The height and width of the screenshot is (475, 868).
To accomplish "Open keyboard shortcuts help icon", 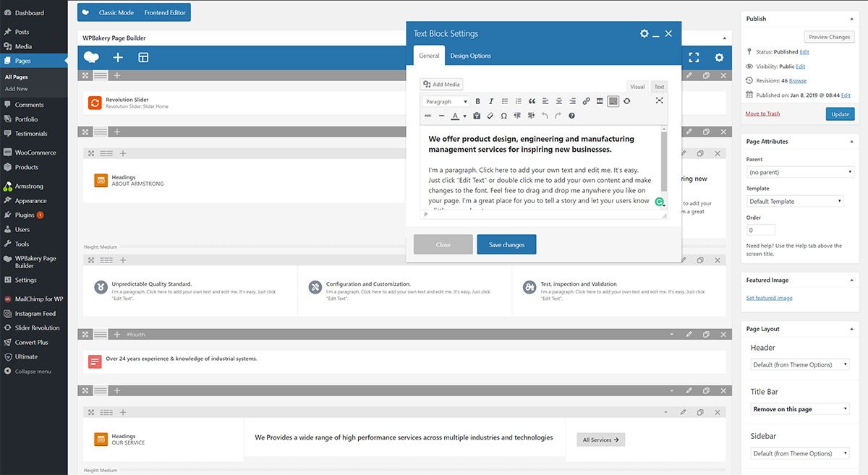I will (571, 116).
